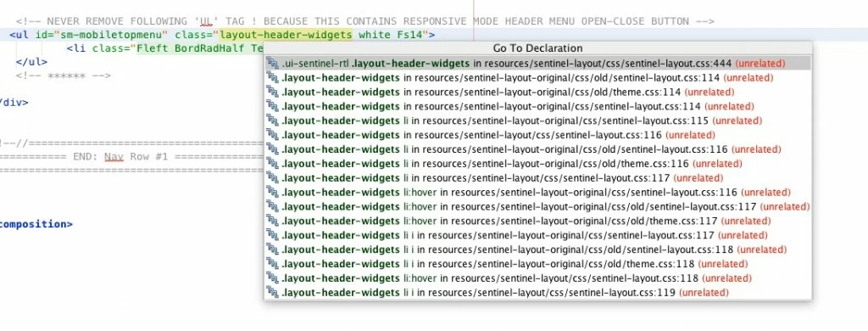Click CSS icon beside old/sentinel-layout.css:114 entry
The height and width of the screenshot is (331, 868).
pos(272,77)
